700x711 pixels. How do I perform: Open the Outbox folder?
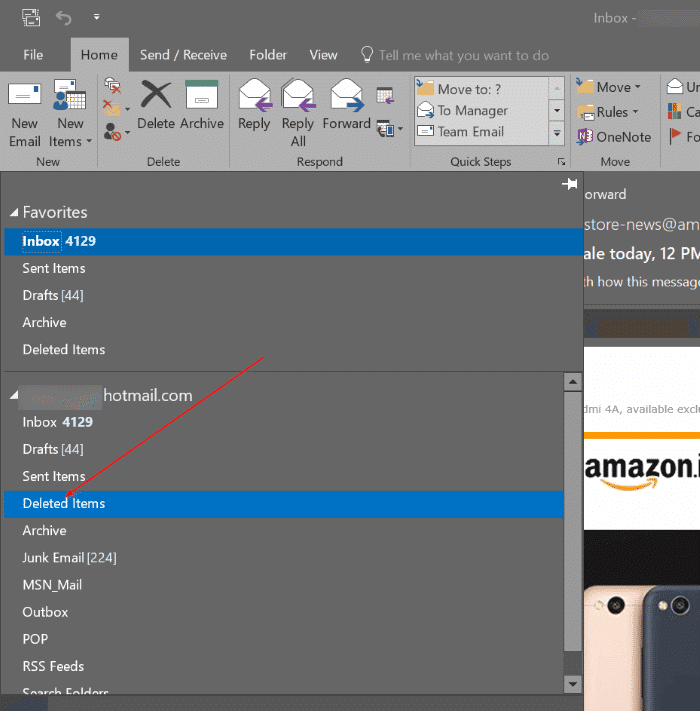tap(284, 612)
